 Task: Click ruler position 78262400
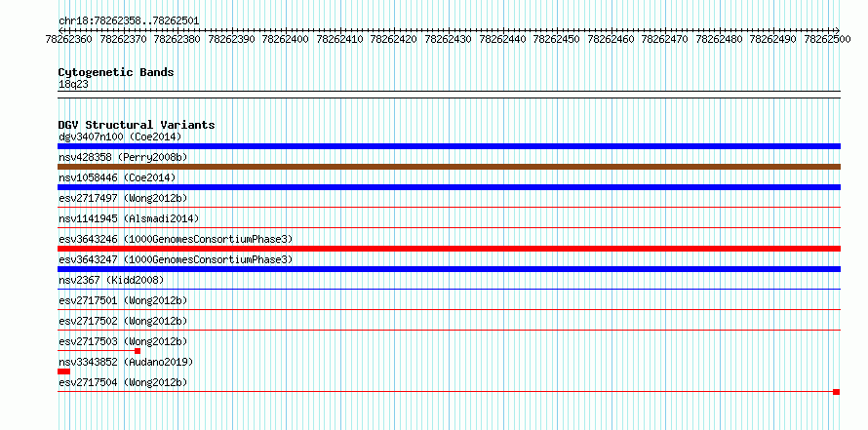point(286,39)
